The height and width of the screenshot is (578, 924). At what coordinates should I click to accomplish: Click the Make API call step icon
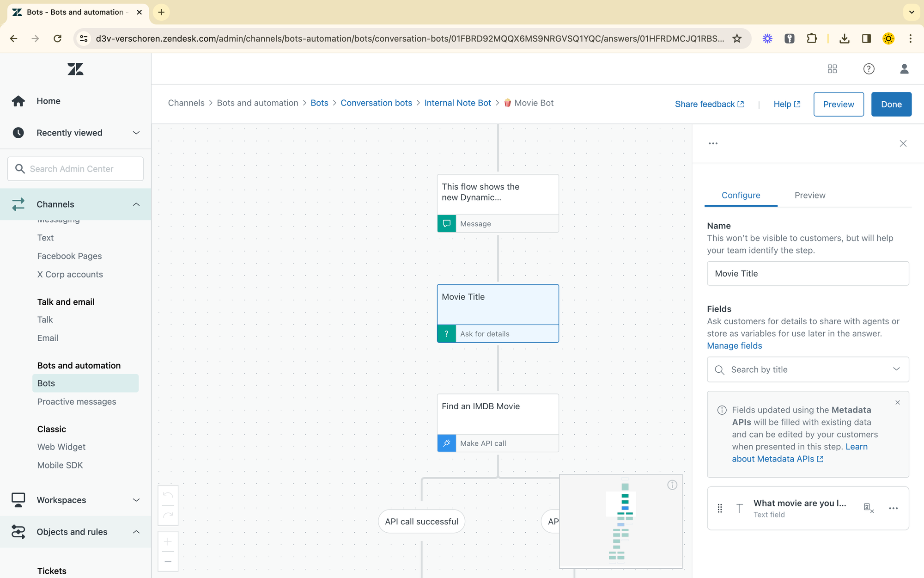[x=446, y=443]
